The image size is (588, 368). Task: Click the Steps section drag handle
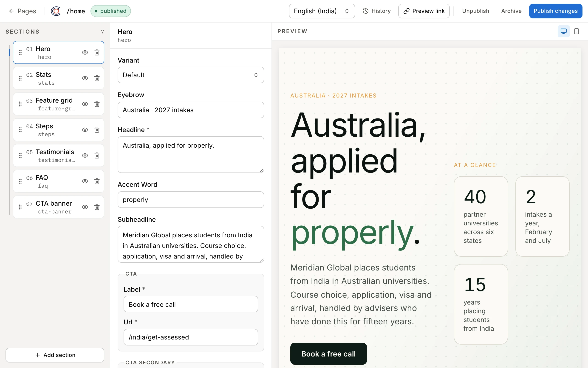(20, 130)
